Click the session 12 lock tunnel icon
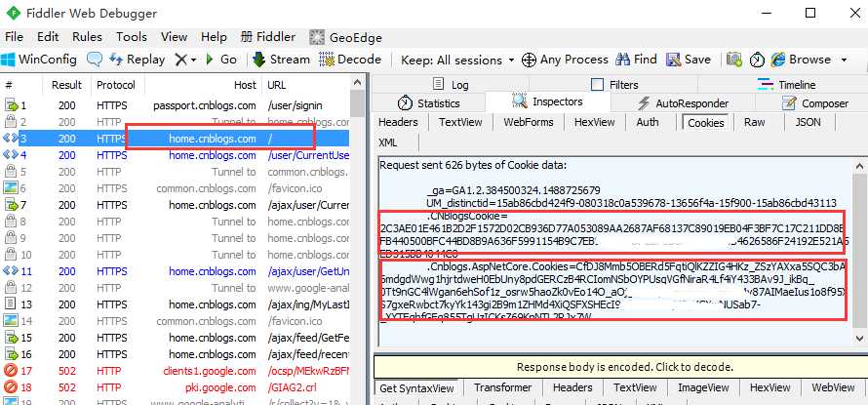 (x=11, y=288)
